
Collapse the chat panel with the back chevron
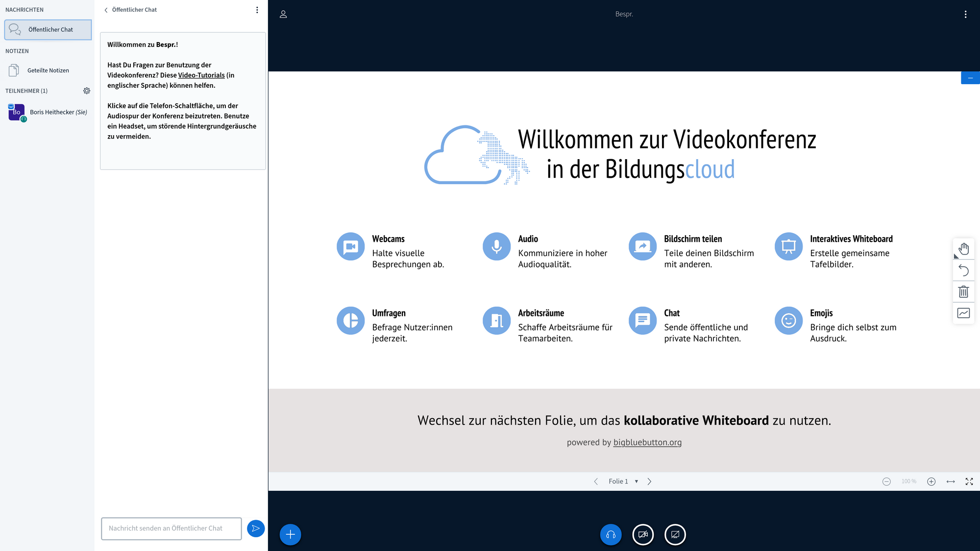pyautogui.click(x=106, y=9)
